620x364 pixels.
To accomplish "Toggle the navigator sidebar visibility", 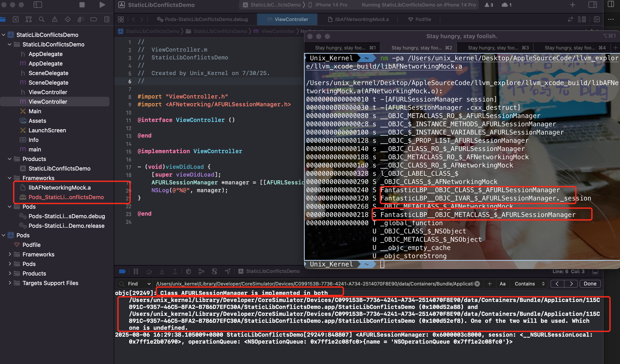I will click(x=38, y=5).
